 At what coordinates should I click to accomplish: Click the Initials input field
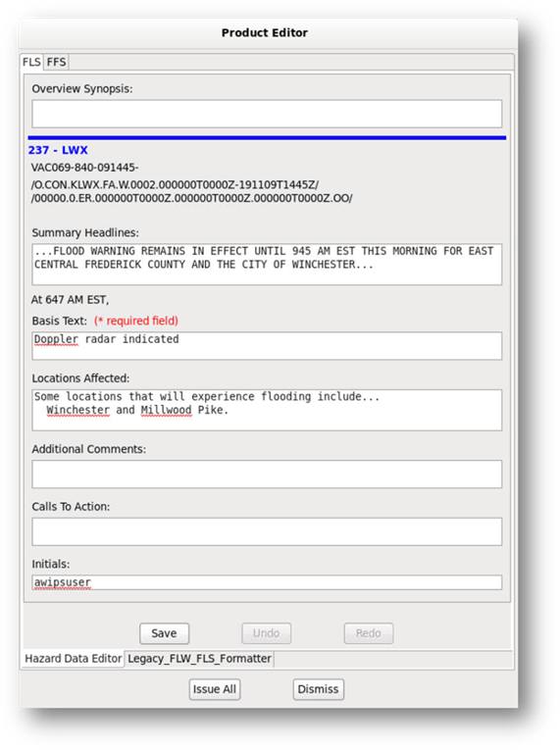(267, 582)
